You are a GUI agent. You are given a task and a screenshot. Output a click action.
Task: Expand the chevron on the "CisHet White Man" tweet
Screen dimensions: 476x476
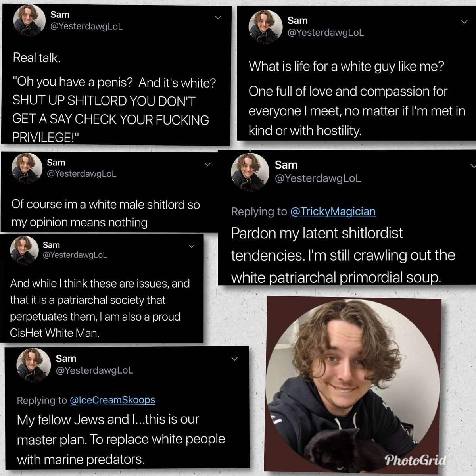(x=192, y=246)
